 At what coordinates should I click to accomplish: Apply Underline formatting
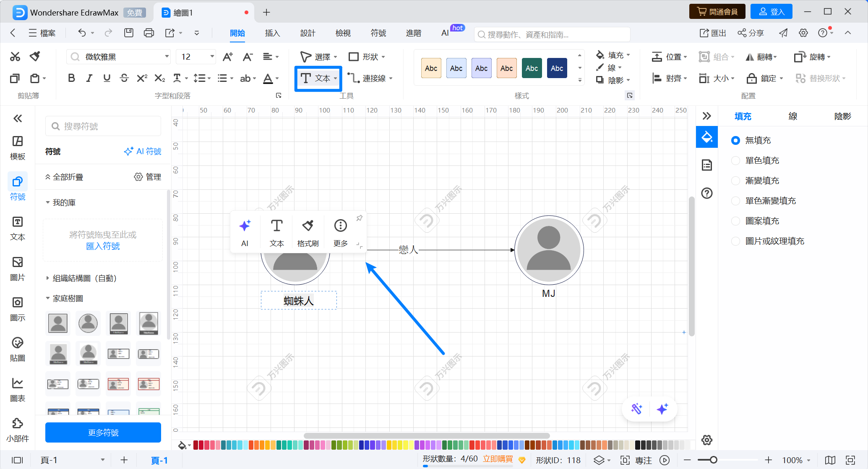(107, 78)
